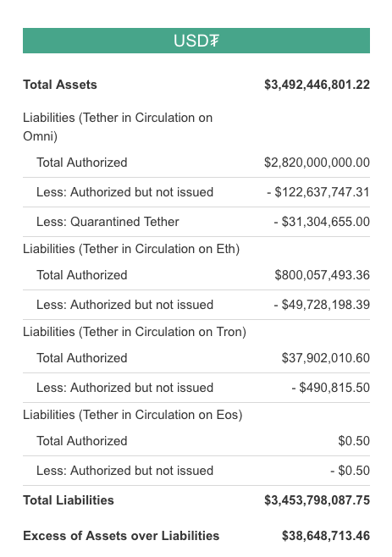Click Omni Authorized but not issued $122,637,747.31
Image resolution: width=392 pixels, height=557 pixels.
pyautogui.click(x=318, y=192)
